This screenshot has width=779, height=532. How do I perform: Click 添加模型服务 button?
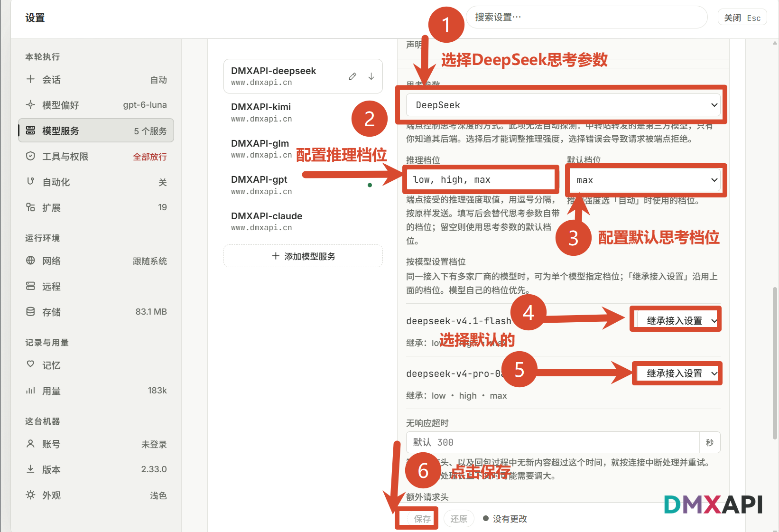tap(303, 256)
